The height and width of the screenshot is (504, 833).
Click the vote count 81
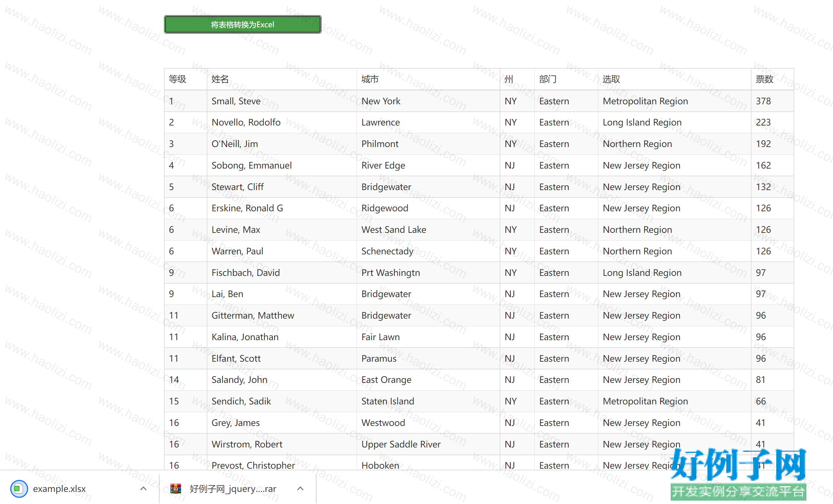point(761,380)
